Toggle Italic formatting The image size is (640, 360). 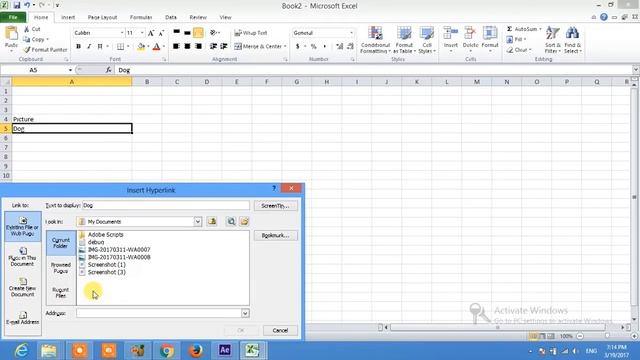[x=89, y=47]
